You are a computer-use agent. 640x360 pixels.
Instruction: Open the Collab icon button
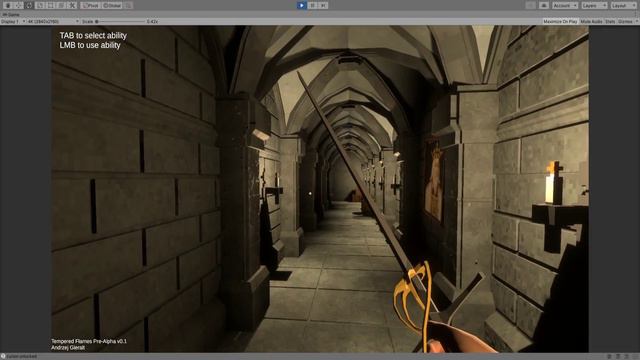point(531,5)
